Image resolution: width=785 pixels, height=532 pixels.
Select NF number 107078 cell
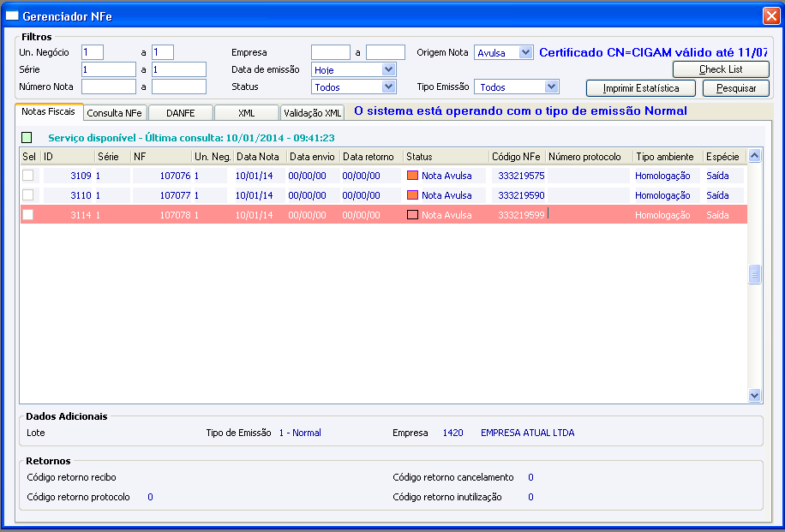coord(162,215)
